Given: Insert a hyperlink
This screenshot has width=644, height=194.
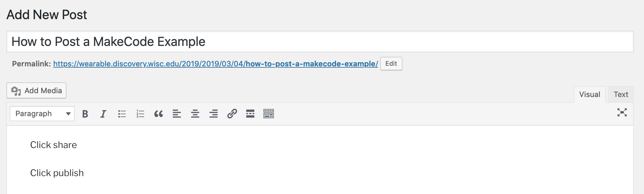Looking at the screenshot, I should [x=232, y=114].
